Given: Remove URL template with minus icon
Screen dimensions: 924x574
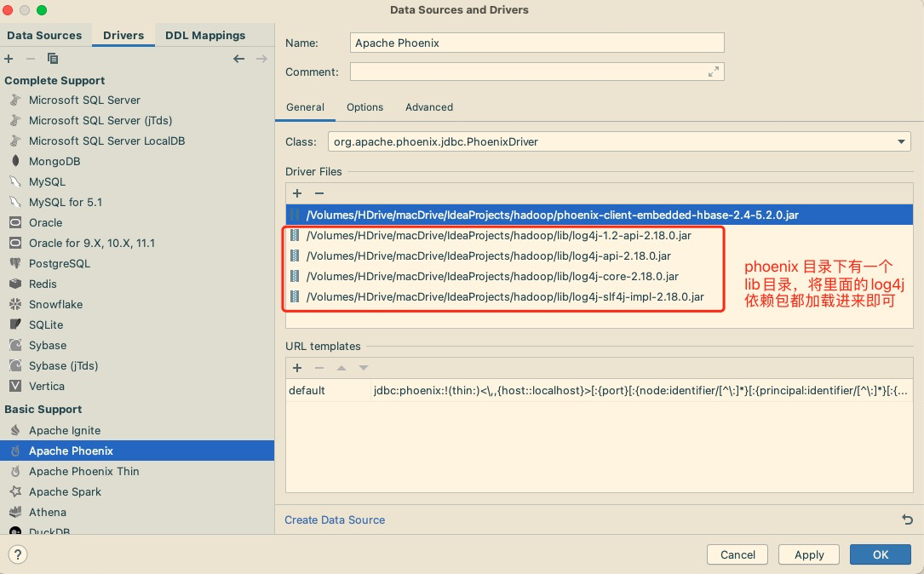Looking at the screenshot, I should 319,368.
